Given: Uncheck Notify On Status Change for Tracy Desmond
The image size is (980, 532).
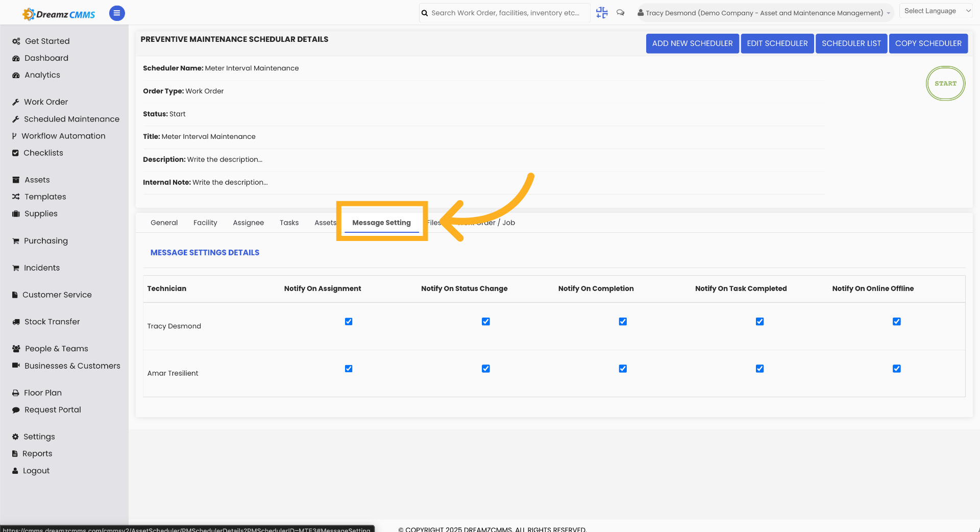Looking at the screenshot, I should click(486, 322).
